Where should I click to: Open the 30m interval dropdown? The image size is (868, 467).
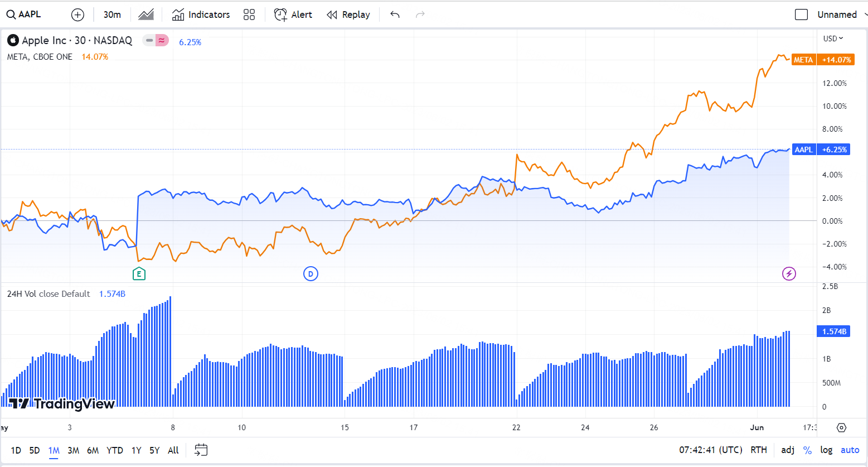[112, 15]
